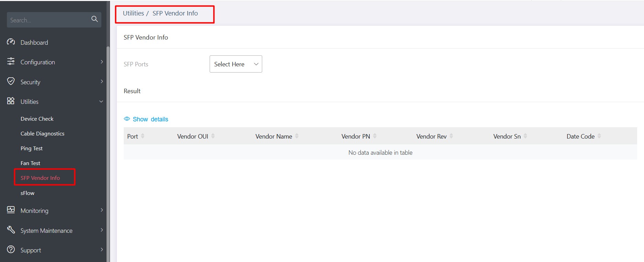The image size is (644, 262).
Task: Click the Utilities grid icon
Action: (x=11, y=101)
